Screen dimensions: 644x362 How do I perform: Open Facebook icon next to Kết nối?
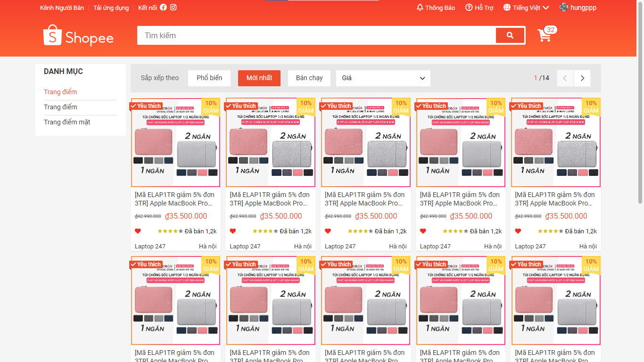163,7
